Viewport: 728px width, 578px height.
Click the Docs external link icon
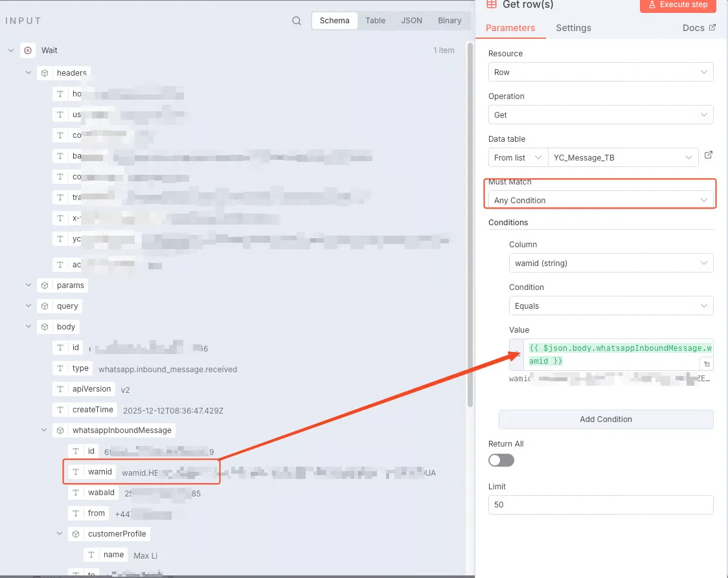(712, 27)
